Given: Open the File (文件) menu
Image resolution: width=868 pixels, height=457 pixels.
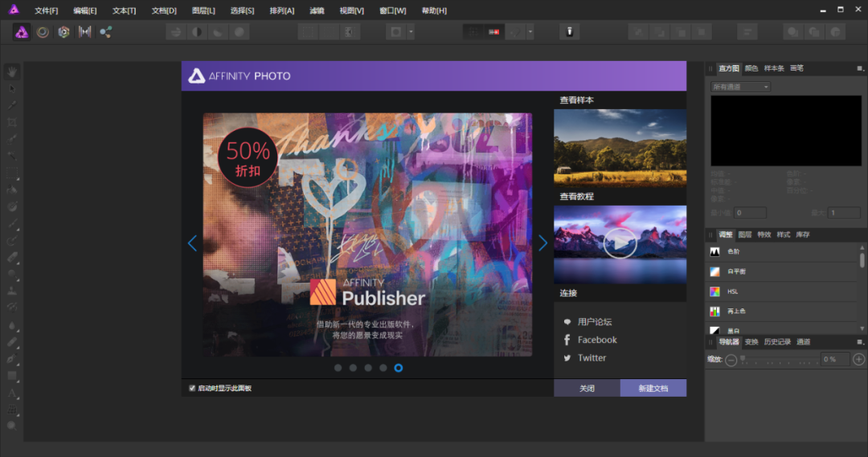Looking at the screenshot, I should 46,10.
